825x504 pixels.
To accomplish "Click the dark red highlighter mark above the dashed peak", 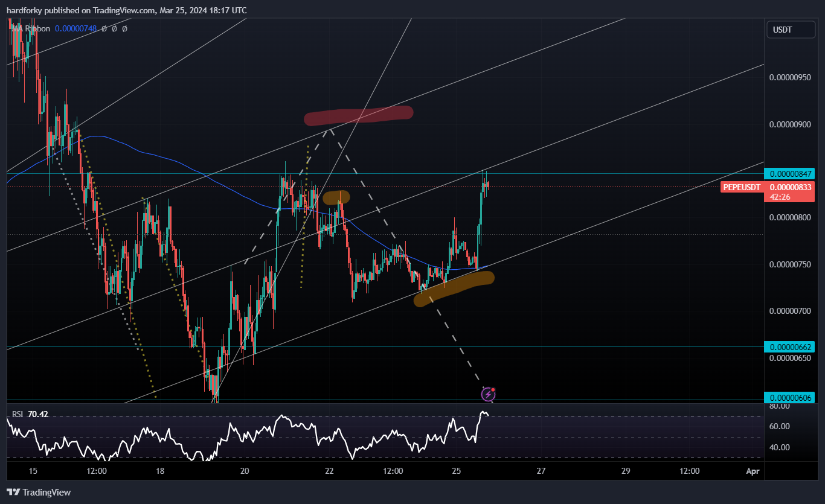I will [x=359, y=115].
